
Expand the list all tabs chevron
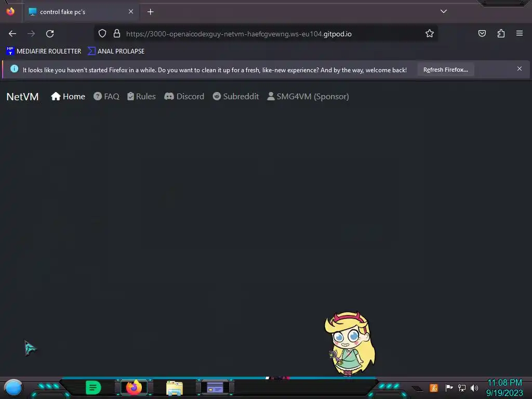click(x=444, y=11)
